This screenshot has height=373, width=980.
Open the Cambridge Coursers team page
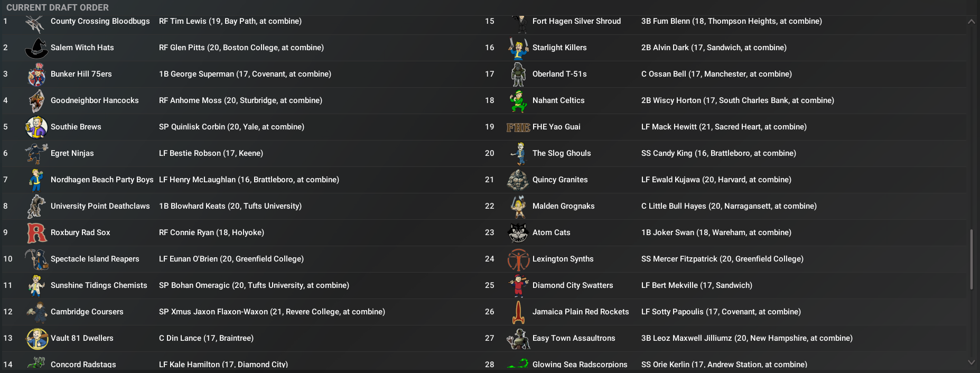coord(87,312)
